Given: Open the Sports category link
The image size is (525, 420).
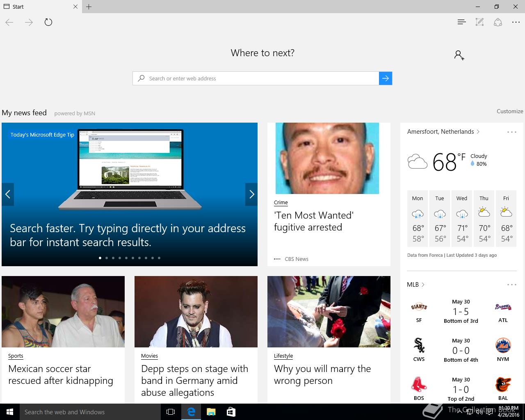Looking at the screenshot, I should coord(16,356).
